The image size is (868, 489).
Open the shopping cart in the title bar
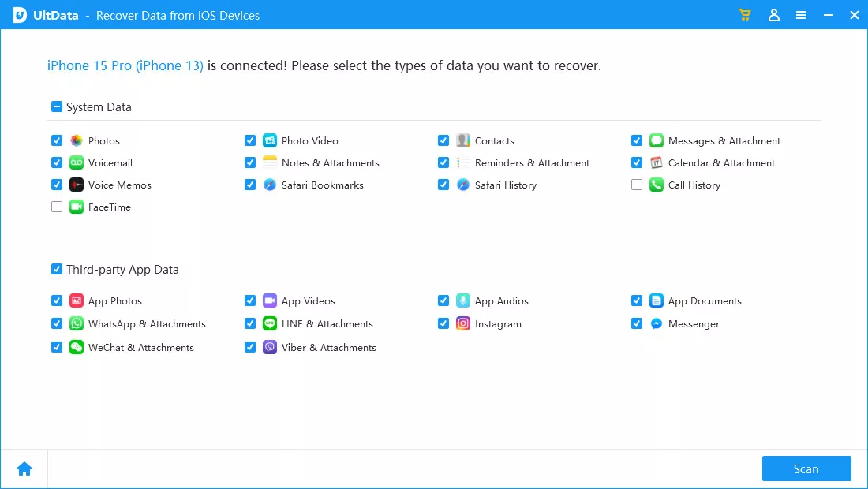coord(744,15)
